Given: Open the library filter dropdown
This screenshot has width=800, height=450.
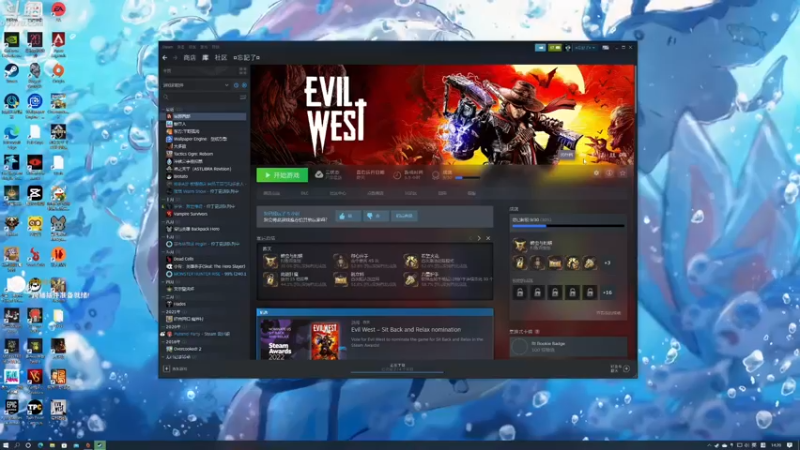Looking at the screenshot, I should pos(195,85).
